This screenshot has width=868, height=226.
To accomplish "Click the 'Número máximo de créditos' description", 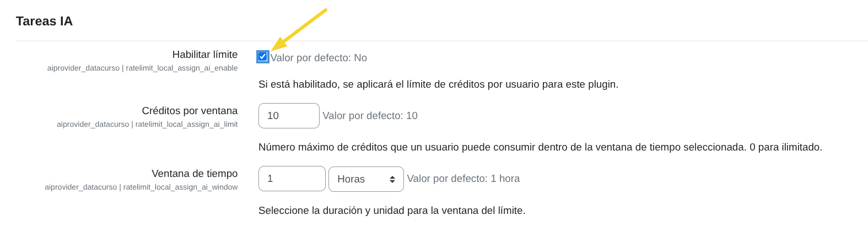I will (540, 147).
